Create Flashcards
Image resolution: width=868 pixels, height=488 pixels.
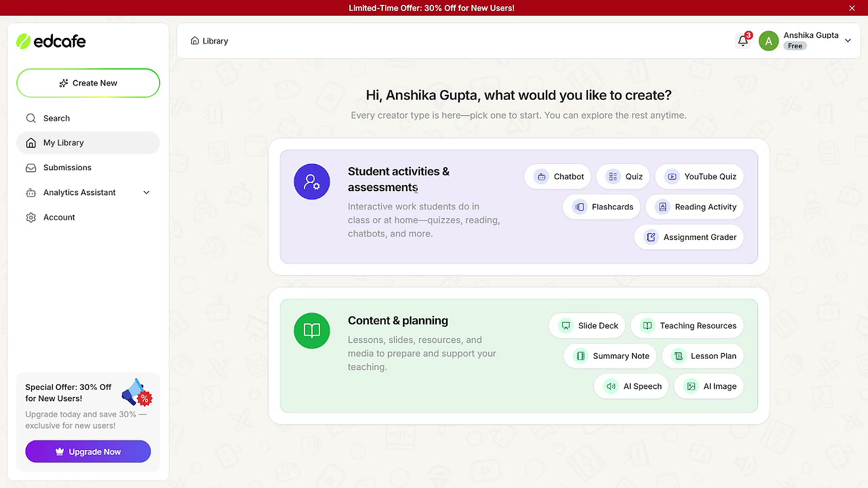(x=601, y=207)
